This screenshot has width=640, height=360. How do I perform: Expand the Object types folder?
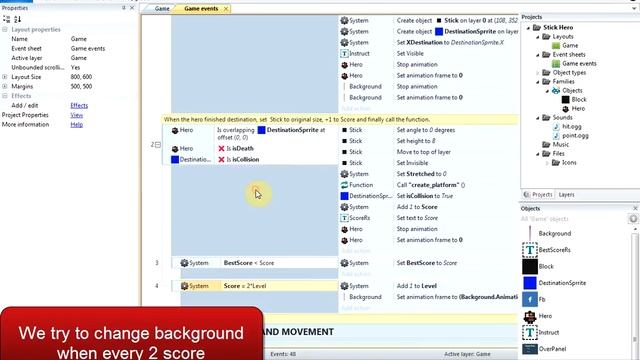click(538, 73)
